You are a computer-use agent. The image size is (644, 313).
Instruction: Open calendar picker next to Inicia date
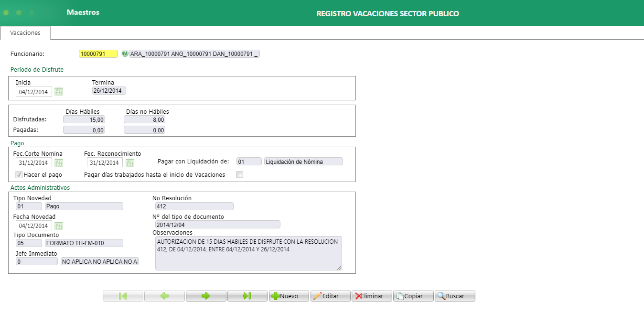[x=59, y=91]
